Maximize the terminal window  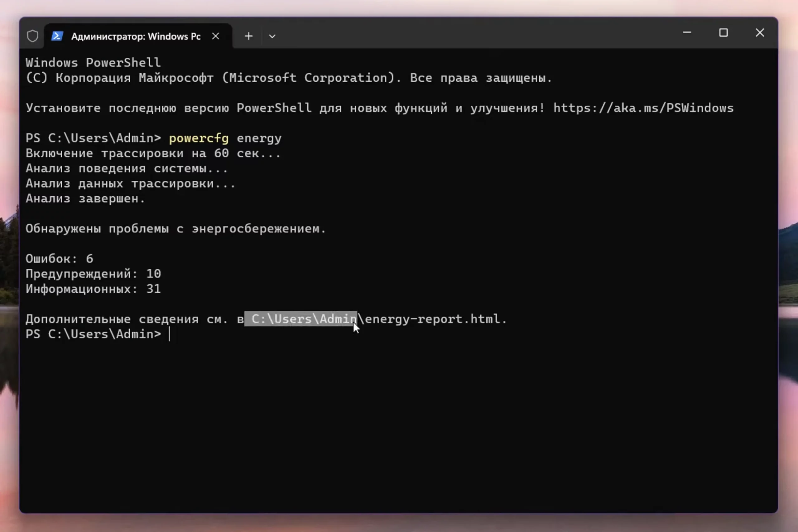pyautogui.click(x=723, y=33)
